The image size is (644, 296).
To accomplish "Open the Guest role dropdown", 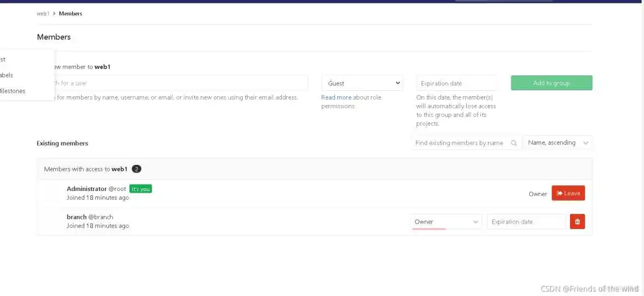I will pyautogui.click(x=362, y=83).
